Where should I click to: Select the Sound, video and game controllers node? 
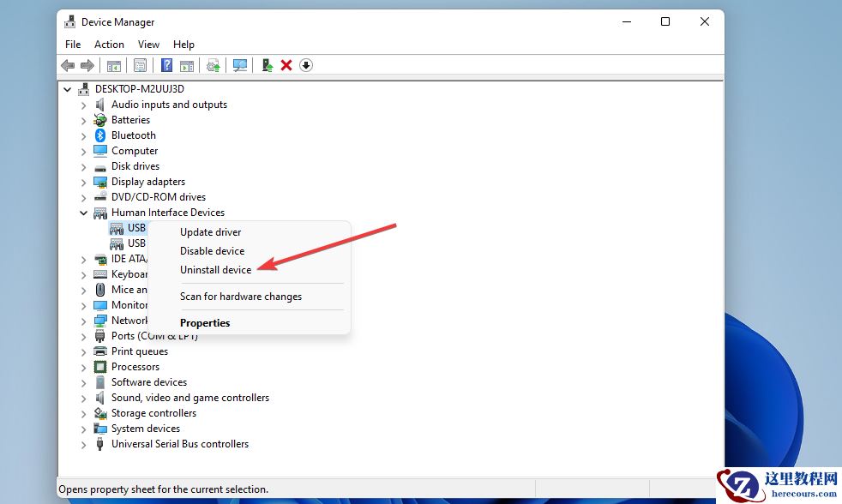pos(189,397)
